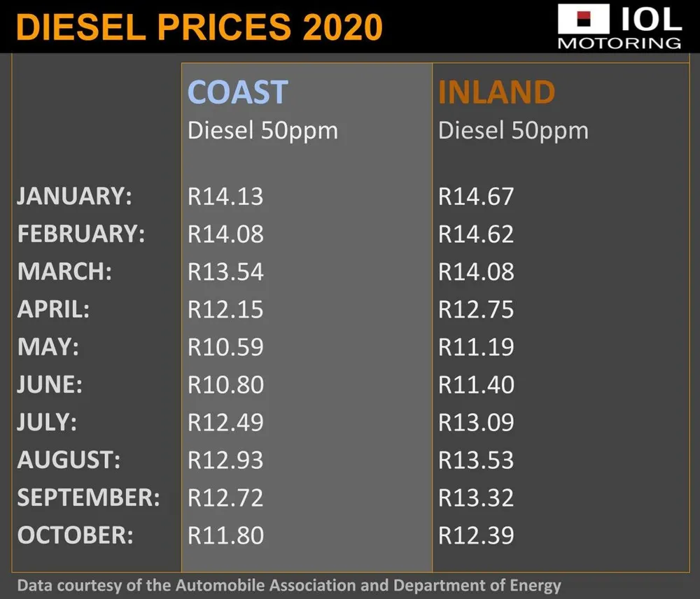Select the JULY row label
The width and height of the screenshot is (700, 599).
(x=47, y=423)
